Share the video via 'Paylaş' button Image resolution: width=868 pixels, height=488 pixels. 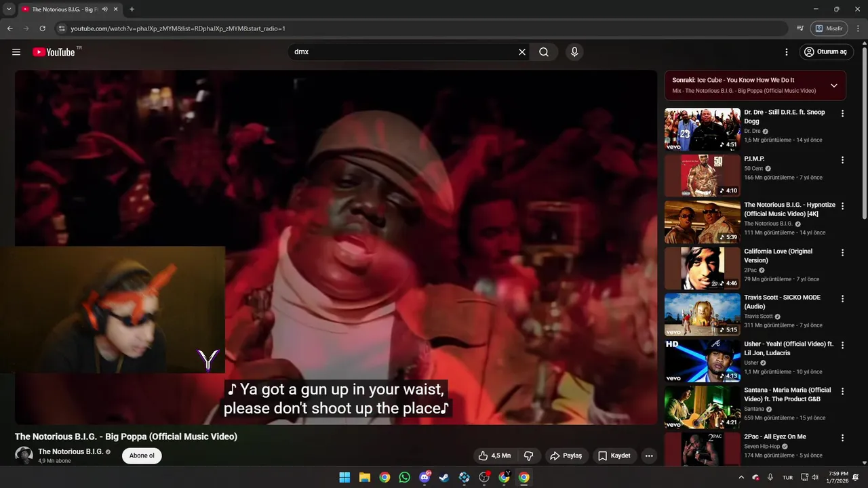click(x=566, y=455)
